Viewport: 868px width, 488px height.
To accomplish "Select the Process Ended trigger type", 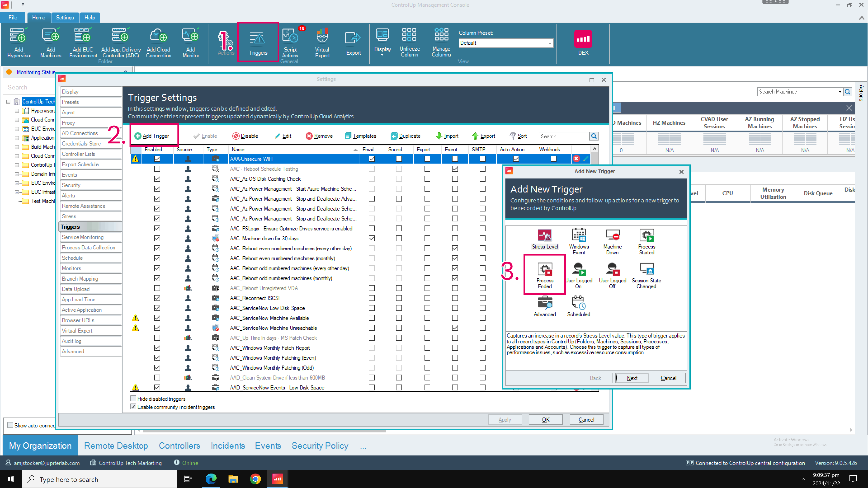I will (545, 275).
